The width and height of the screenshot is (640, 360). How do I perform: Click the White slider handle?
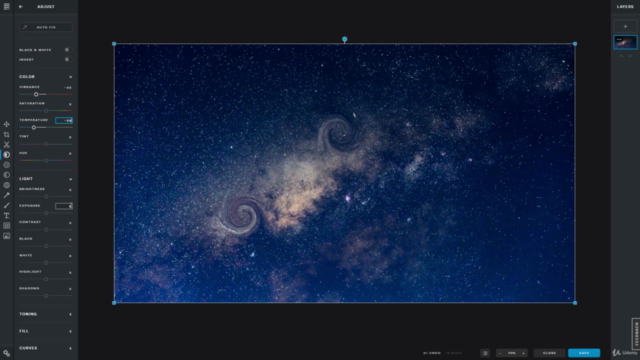46,263
